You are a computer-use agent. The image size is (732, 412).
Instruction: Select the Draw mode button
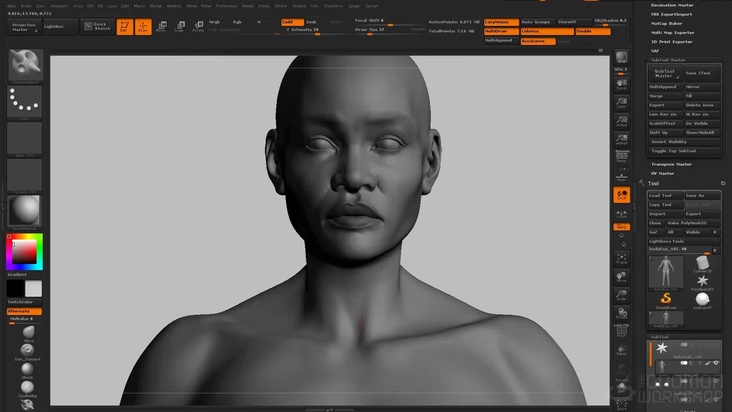pos(143,26)
